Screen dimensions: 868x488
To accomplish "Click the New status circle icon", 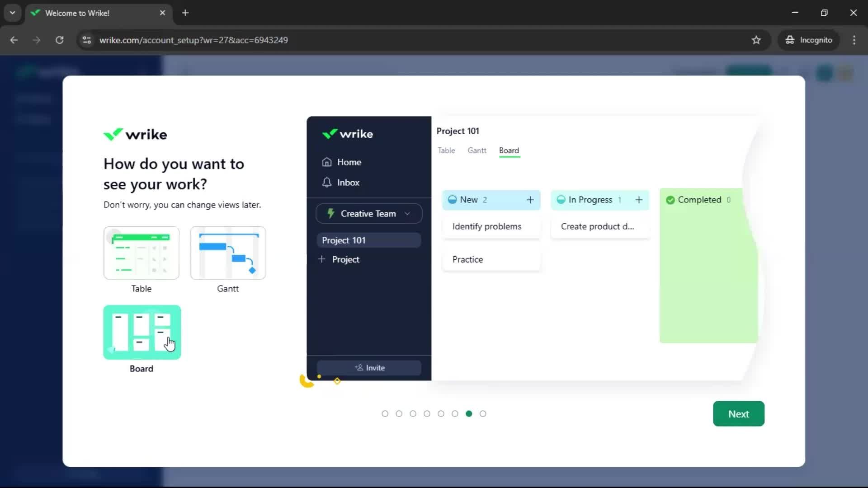I will click(452, 200).
